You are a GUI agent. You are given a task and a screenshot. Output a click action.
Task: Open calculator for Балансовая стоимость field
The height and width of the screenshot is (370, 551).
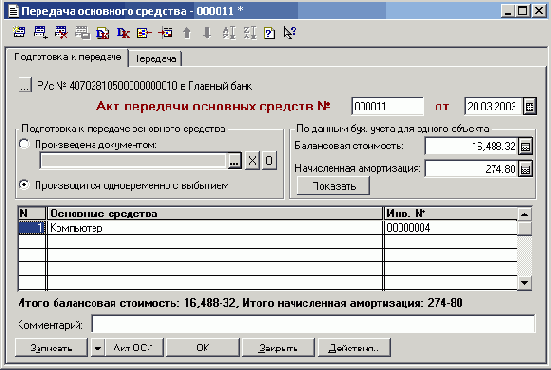526,146
